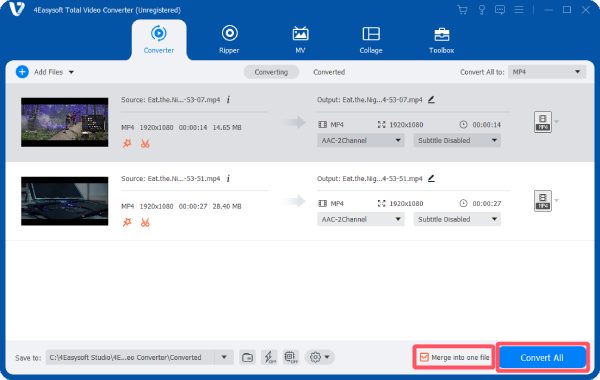Toggle the lightning acceleration icon

(x=269, y=357)
